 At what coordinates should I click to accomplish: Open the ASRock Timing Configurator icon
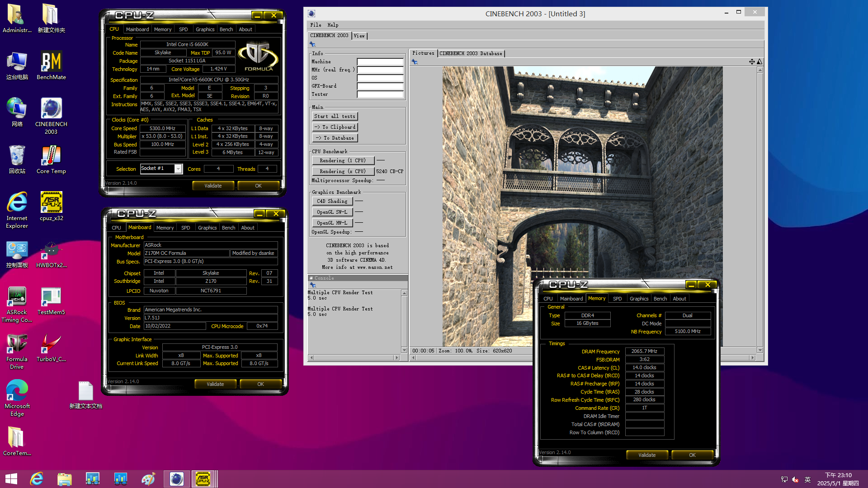(17, 305)
